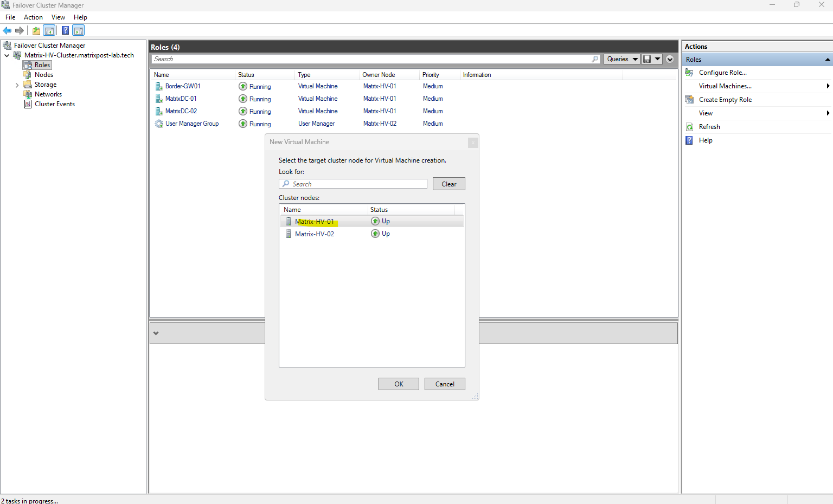Screen dimensions: 833x504
Task: Click the Up status icon for Matrix-HV-01
Action: click(x=375, y=221)
